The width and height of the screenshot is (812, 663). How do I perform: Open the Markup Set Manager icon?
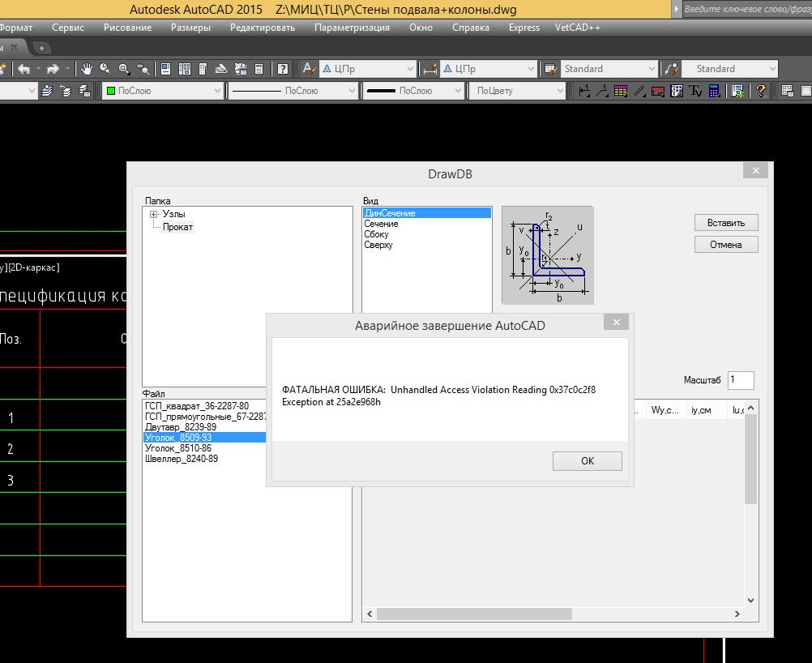coord(241,69)
